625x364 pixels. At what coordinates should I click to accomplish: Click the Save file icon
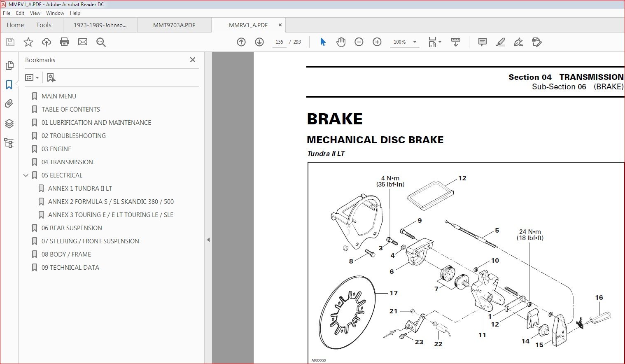10,42
